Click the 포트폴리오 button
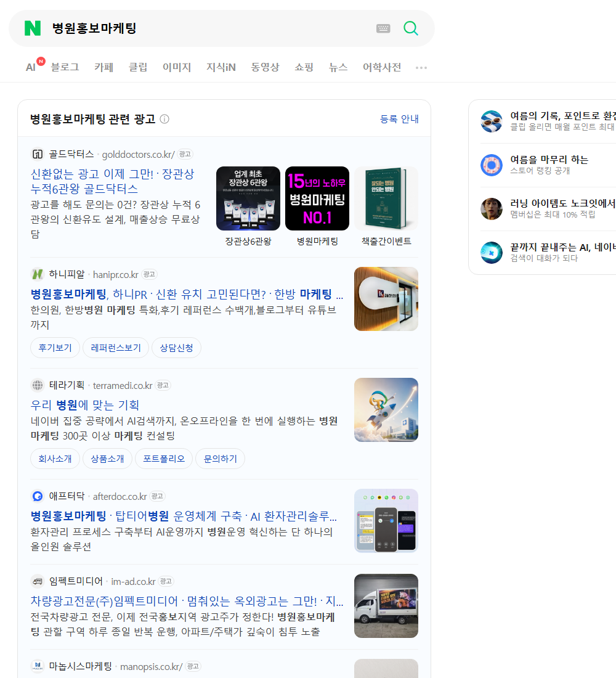The image size is (616, 678). point(164,459)
